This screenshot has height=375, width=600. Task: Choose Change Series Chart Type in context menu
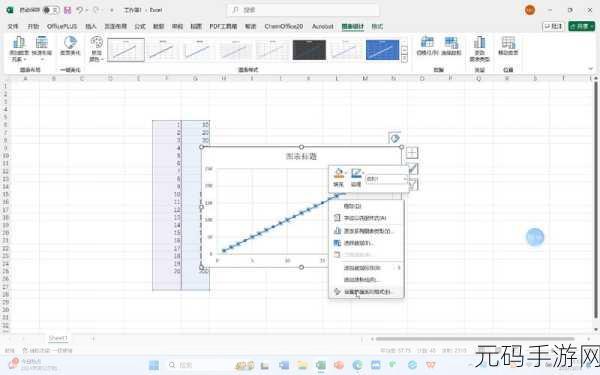click(x=366, y=231)
